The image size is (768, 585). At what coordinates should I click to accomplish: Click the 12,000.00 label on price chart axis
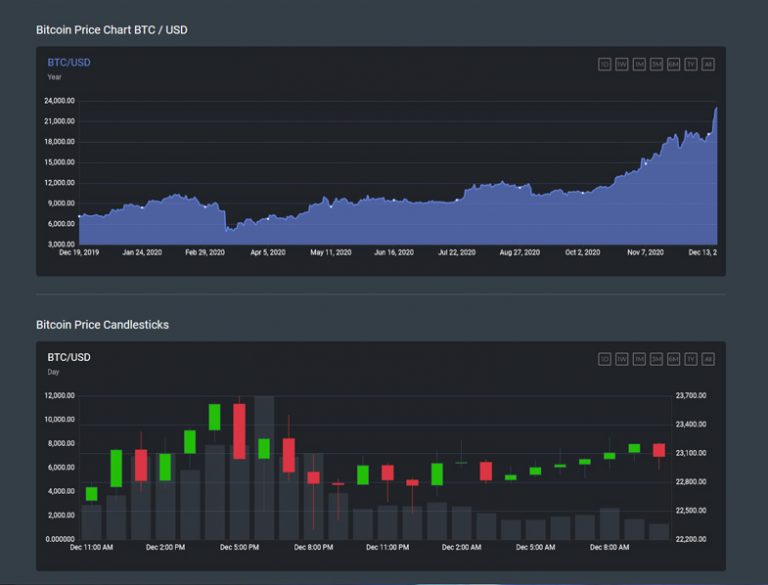tap(59, 183)
